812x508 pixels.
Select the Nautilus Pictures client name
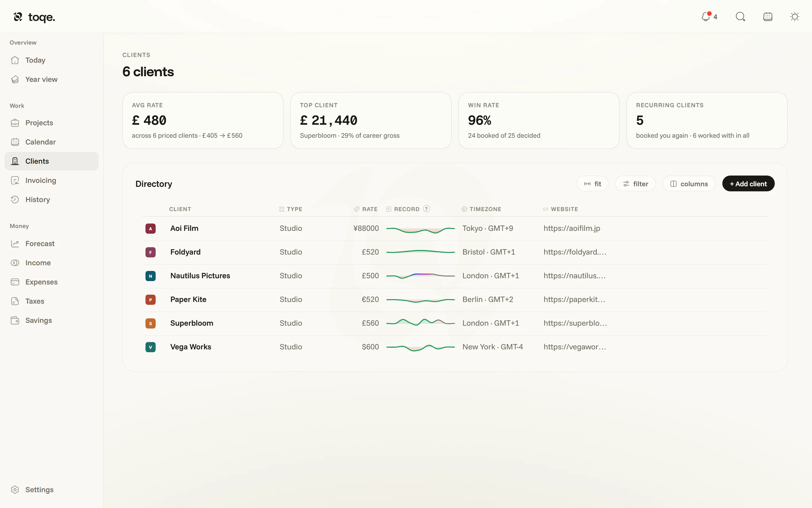pyautogui.click(x=200, y=276)
